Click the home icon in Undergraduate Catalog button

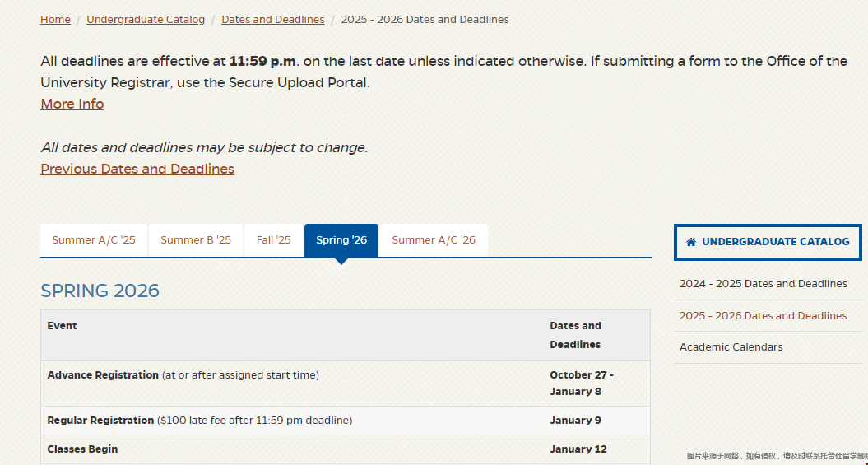coord(691,242)
